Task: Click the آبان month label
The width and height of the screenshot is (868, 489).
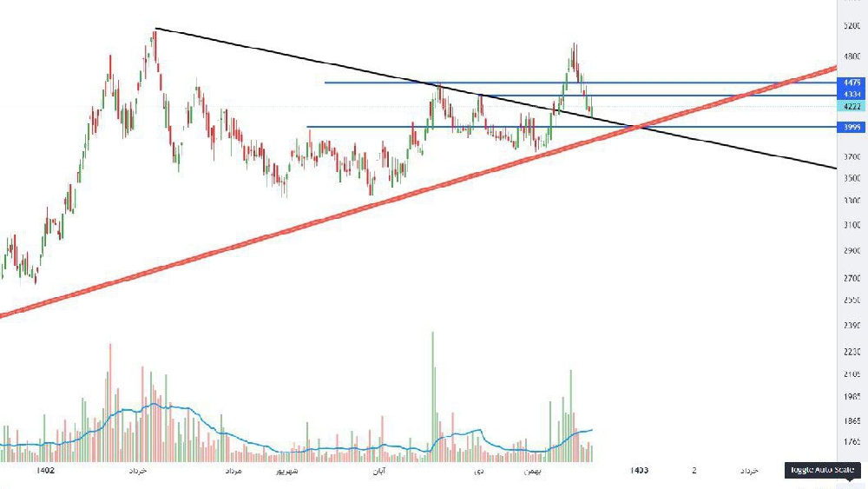Action: click(379, 471)
